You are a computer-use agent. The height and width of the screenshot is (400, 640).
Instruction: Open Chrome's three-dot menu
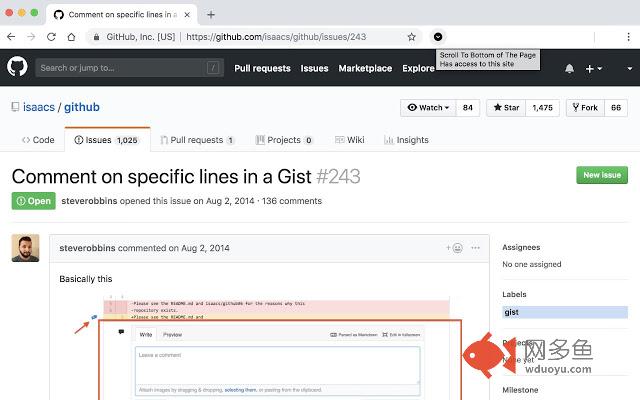click(628, 37)
